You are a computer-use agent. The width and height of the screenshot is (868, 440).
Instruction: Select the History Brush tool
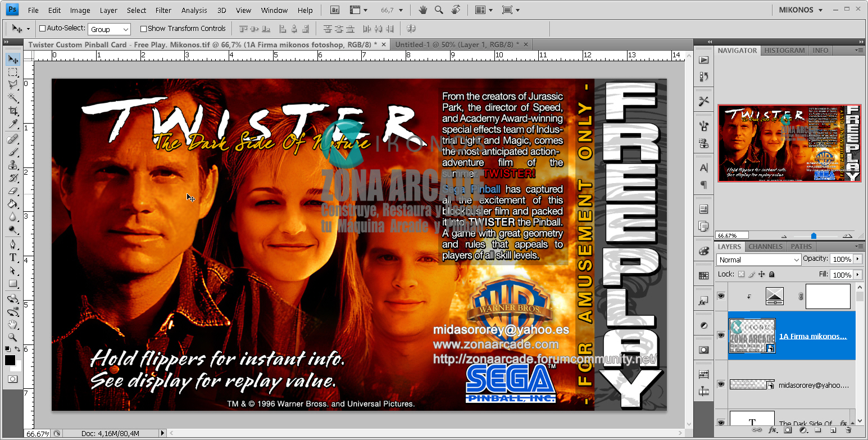tap(13, 178)
